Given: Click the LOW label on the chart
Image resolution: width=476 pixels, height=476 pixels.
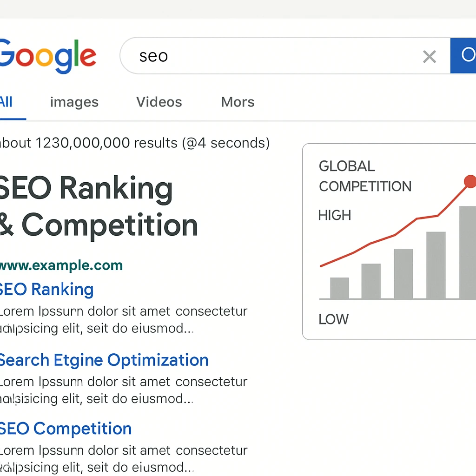Looking at the screenshot, I should click(x=333, y=319).
